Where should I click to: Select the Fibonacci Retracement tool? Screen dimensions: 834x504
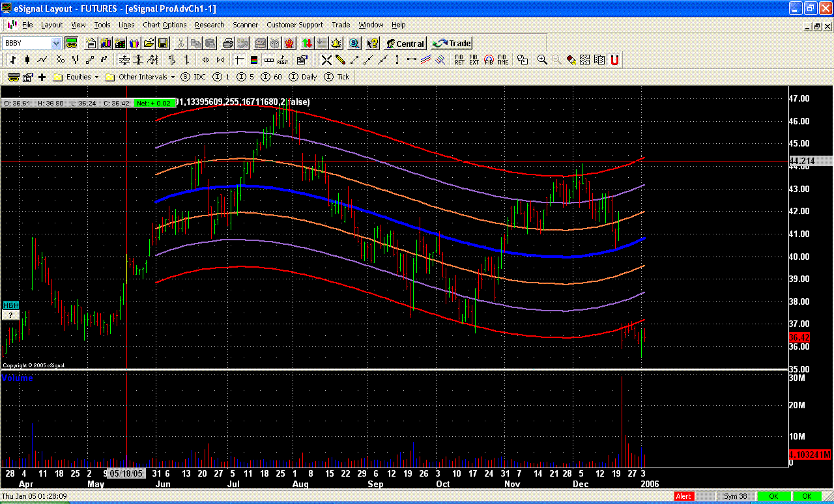coord(459,60)
